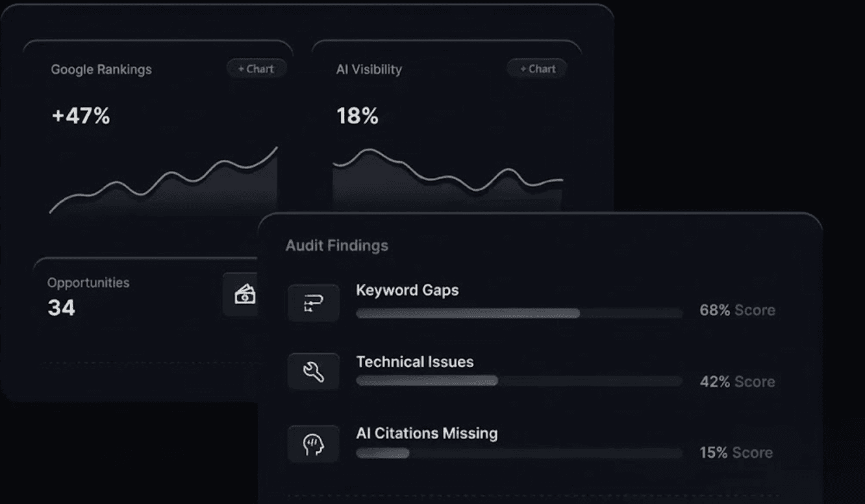Click the 68% Score link for Keyword Gaps

(737, 310)
